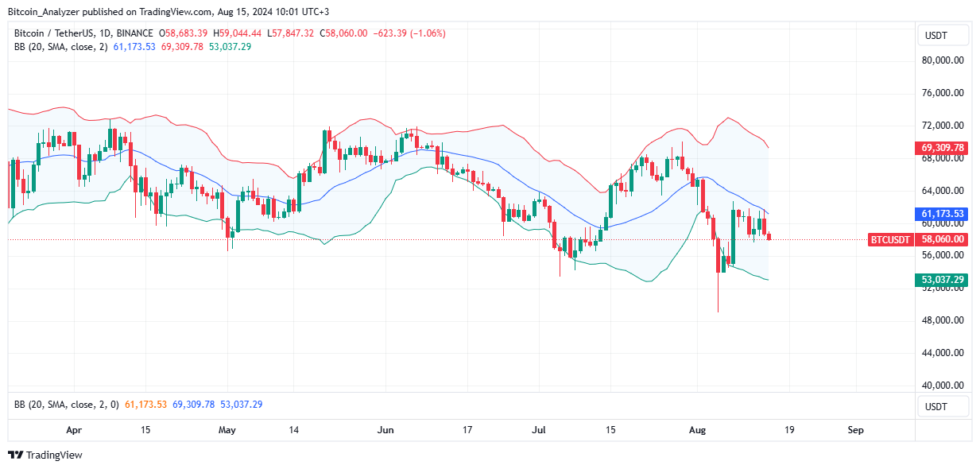Select Aug on the time axis

pos(697,429)
